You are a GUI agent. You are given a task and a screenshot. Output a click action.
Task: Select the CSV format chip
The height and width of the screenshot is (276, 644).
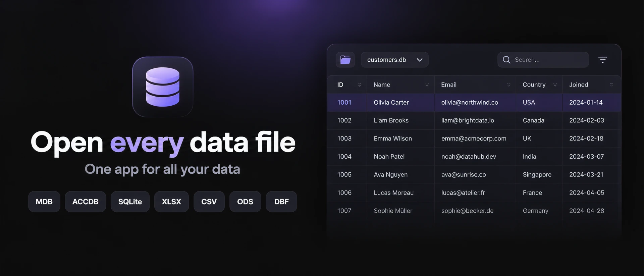pyautogui.click(x=209, y=202)
